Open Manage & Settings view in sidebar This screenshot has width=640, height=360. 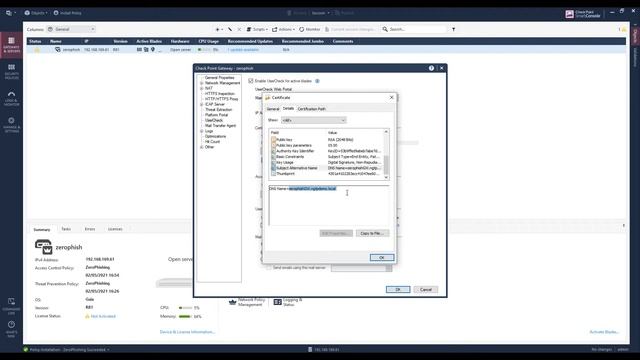pyautogui.click(x=11, y=125)
